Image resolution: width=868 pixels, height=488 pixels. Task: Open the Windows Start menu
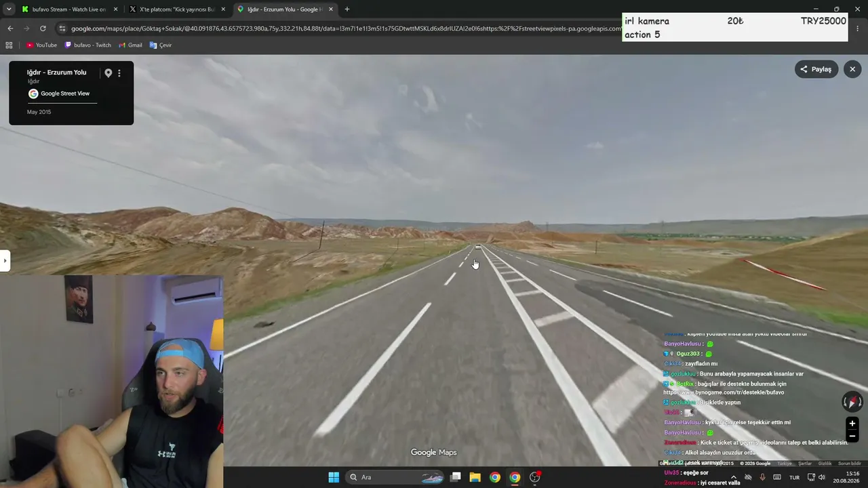pyautogui.click(x=334, y=477)
